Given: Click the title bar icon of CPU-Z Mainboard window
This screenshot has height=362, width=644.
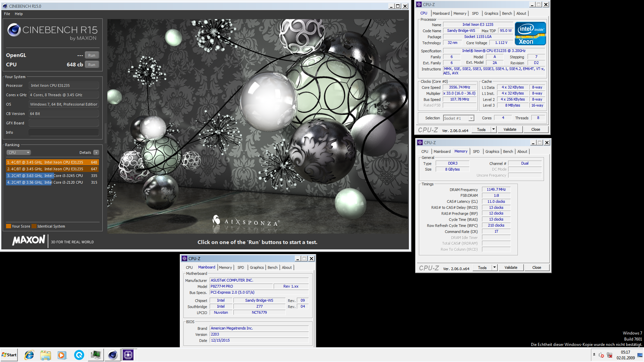Looking at the screenshot, I should (x=184, y=258).
